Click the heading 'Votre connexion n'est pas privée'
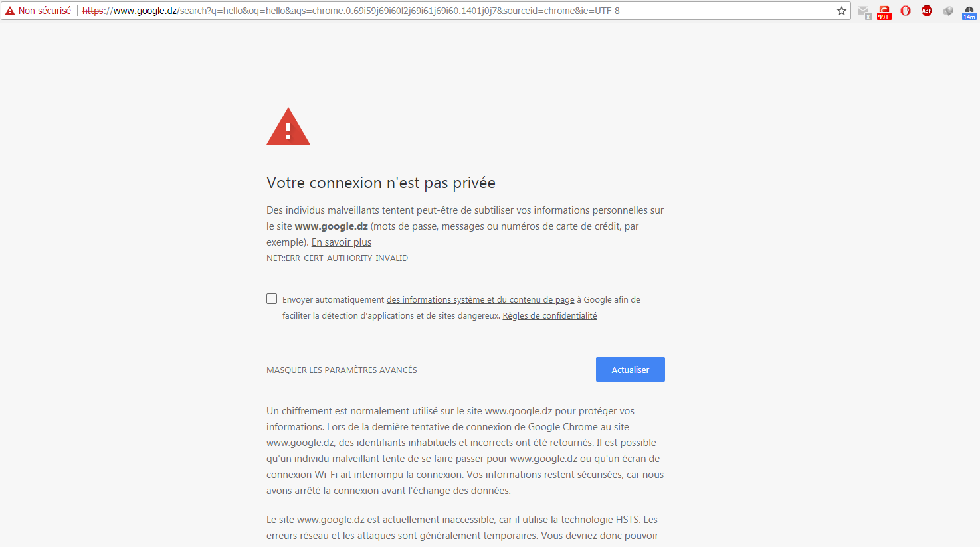 (381, 183)
